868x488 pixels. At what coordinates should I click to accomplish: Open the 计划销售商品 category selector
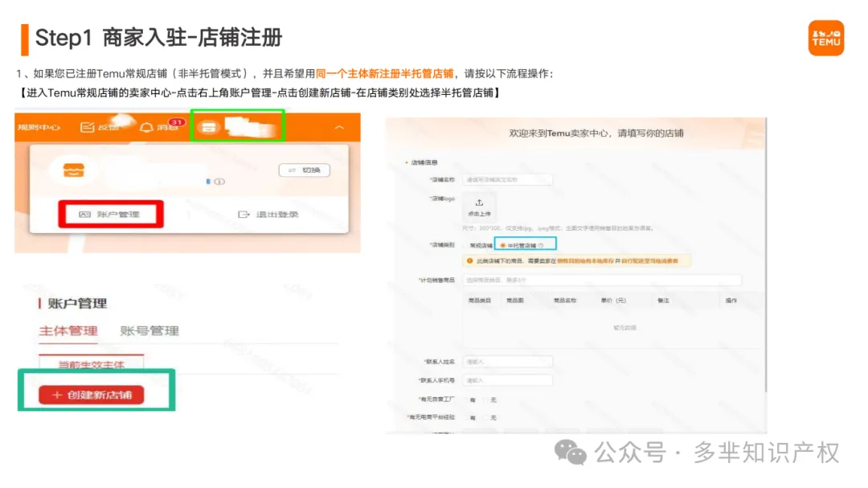pos(602,281)
